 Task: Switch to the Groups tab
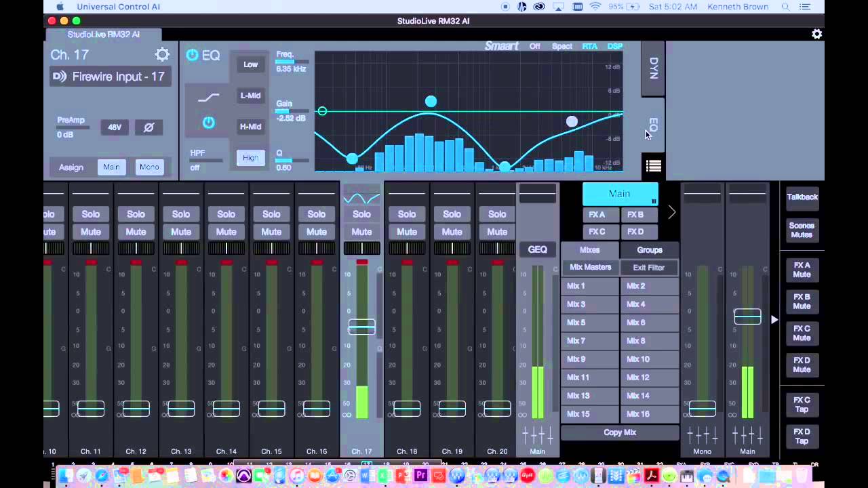(x=650, y=250)
